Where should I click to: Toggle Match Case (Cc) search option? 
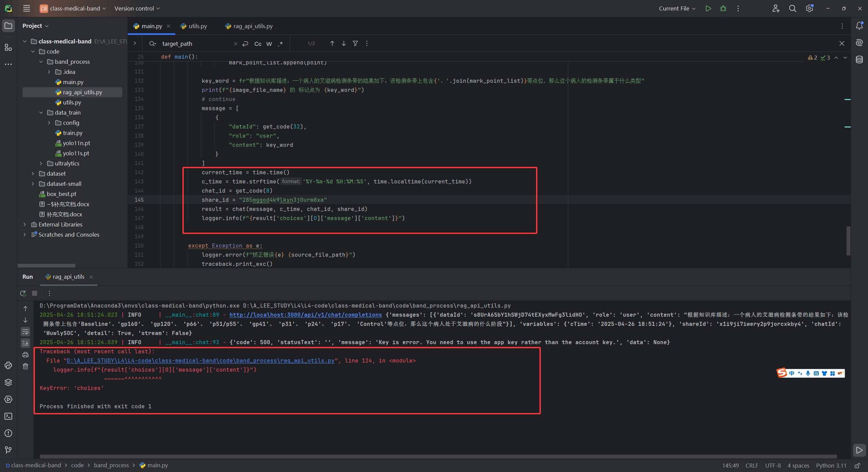(x=258, y=44)
